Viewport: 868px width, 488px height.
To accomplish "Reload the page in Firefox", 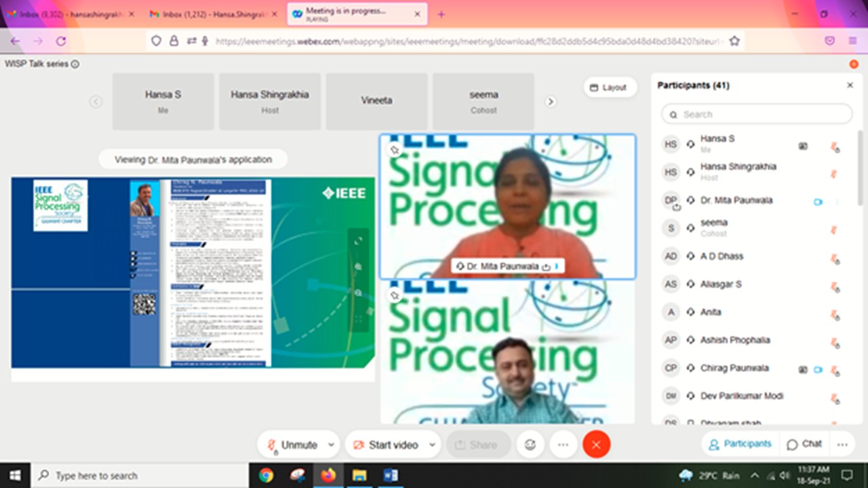I will (61, 41).
